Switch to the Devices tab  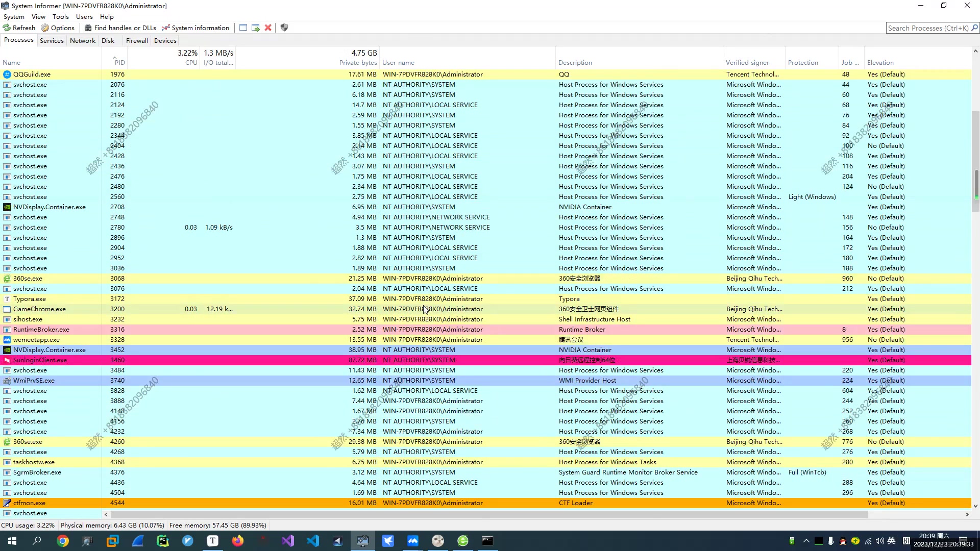(165, 40)
